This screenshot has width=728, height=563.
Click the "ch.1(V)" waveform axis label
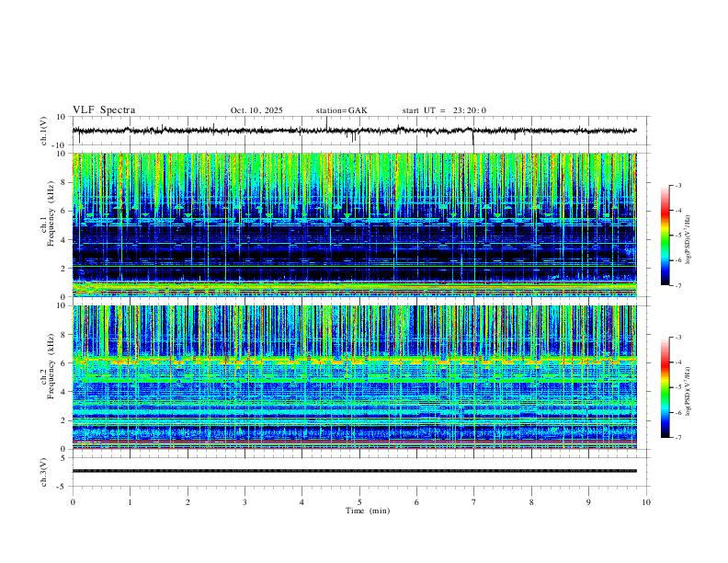tap(44, 131)
